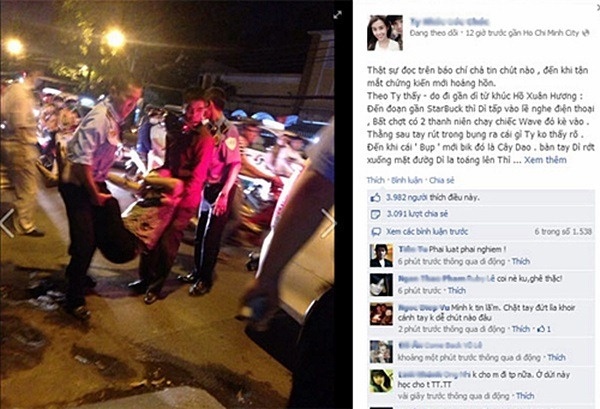Toggle Thích on 'coi nè ku, ghê thặc' comment

click(x=457, y=290)
